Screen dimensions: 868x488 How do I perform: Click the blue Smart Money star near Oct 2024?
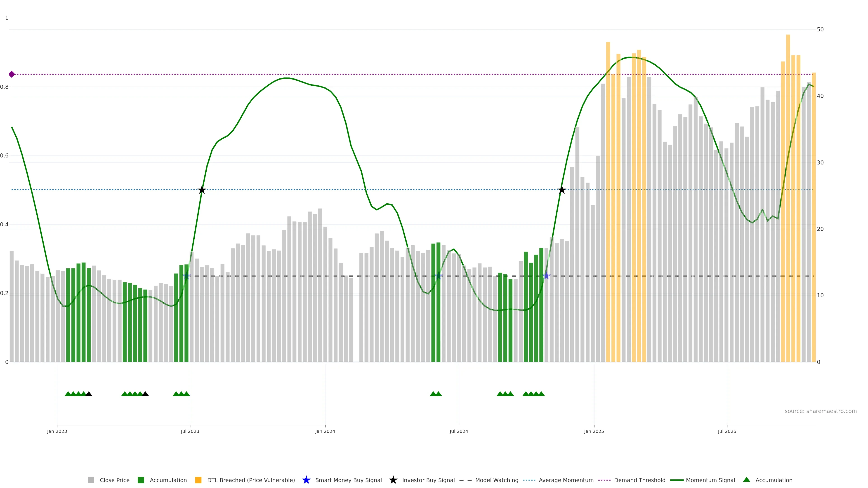point(547,276)
